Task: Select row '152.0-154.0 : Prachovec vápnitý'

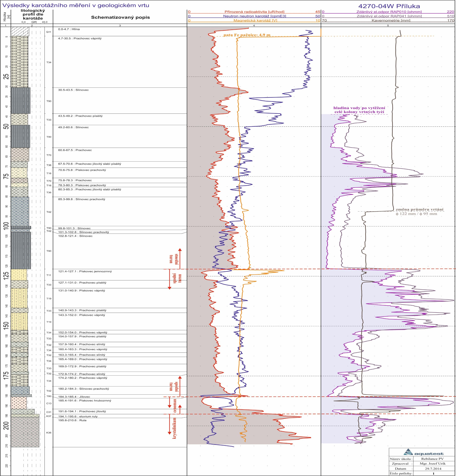Action: 82,333
